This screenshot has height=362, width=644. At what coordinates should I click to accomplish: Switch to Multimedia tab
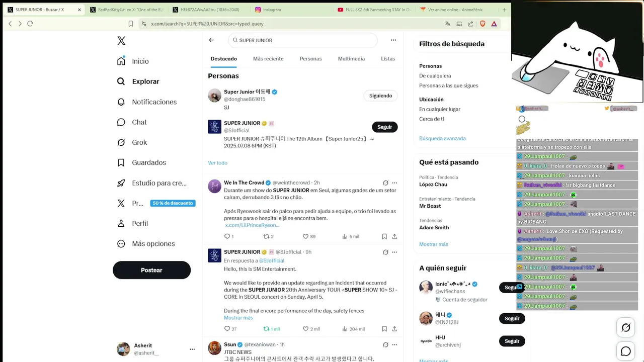tap(351, 59)
